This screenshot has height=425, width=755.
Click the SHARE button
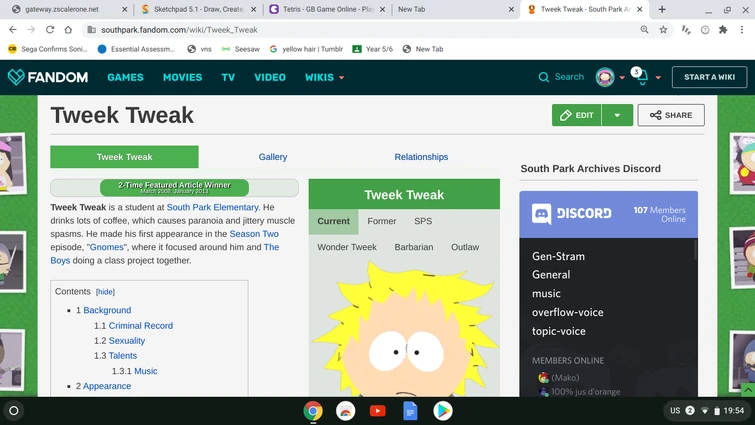(x=671, y=115)
